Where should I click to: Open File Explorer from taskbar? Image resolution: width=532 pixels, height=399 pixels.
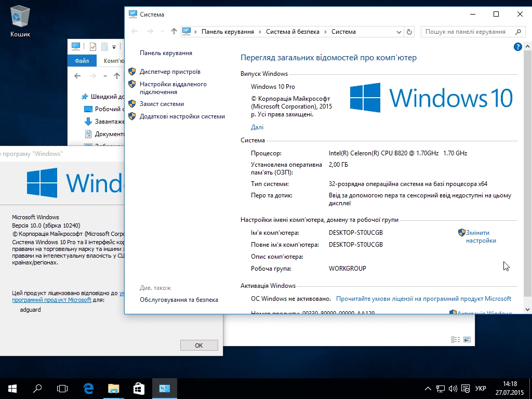(x=114, y=389)
